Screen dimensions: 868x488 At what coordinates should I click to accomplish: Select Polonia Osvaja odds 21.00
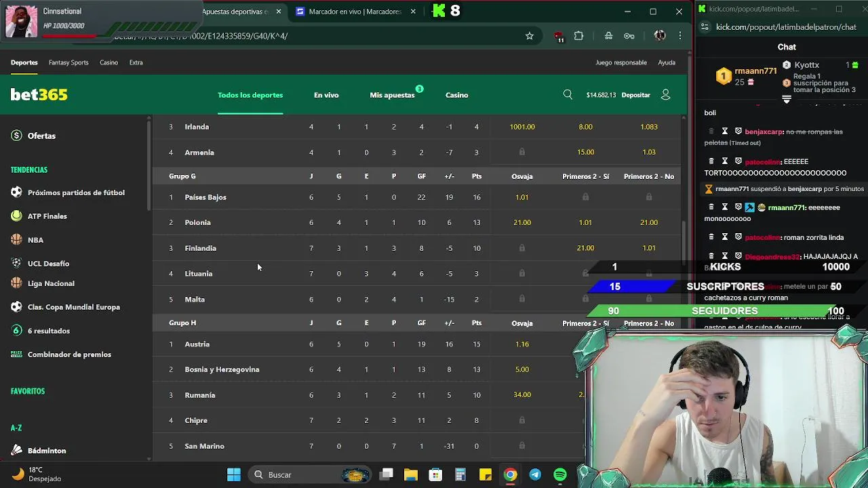[x=522, y=222]
